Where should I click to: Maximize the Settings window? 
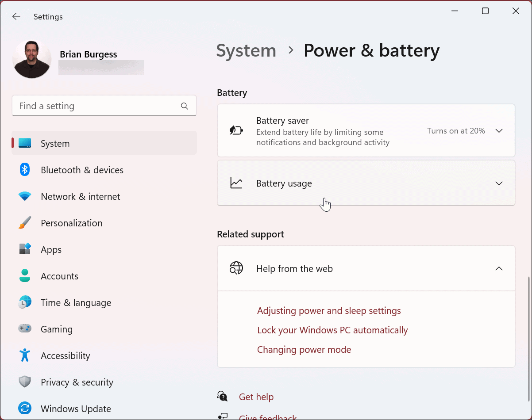click(x=485, y=11)
